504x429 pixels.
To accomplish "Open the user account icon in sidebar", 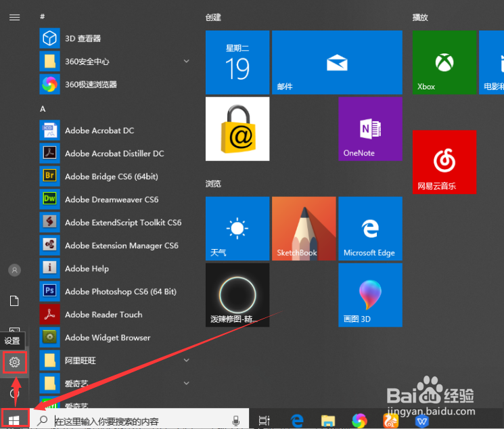I will point(14,270).
